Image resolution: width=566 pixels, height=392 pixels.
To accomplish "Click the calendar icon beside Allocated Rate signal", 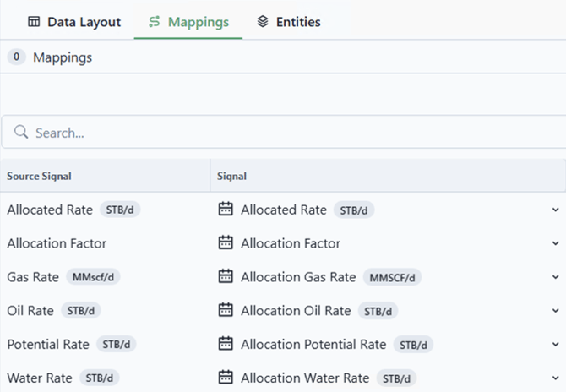I will click(226, 210).
